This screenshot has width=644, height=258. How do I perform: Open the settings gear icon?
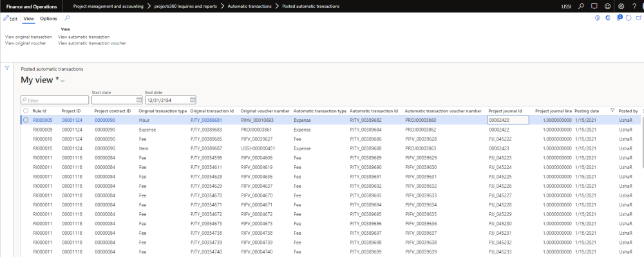click(621, 6)
